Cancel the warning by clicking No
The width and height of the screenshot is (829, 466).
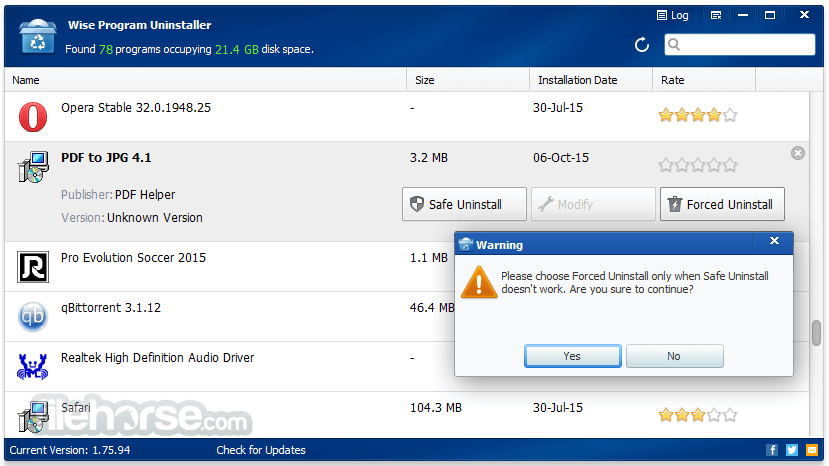(675, 356)
